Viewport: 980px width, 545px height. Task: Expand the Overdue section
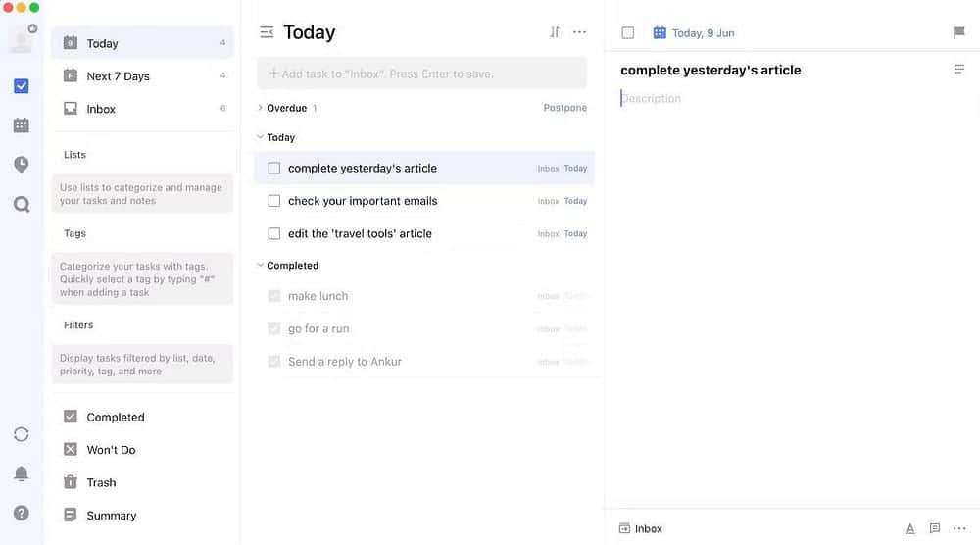tap(260, 108)
